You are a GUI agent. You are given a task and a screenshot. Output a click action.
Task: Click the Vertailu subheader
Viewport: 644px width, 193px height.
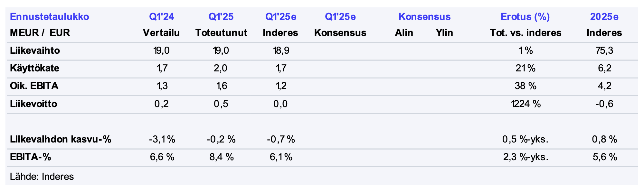point(161,33)
